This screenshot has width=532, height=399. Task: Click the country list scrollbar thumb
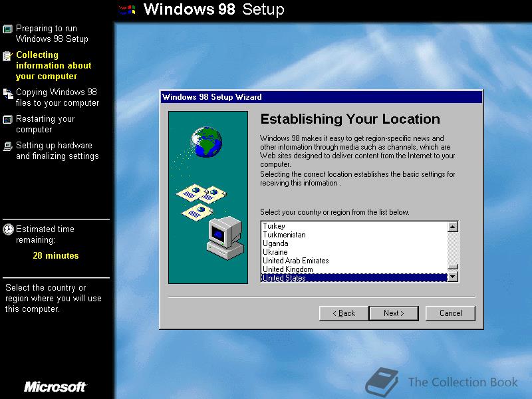point(453,267)
